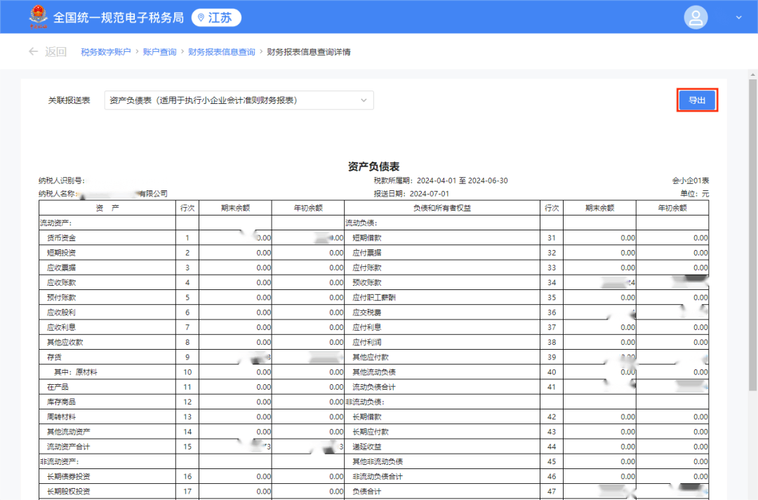Click the page vertical scrollbar
758x500 pixels.
(x=753, y=235)
